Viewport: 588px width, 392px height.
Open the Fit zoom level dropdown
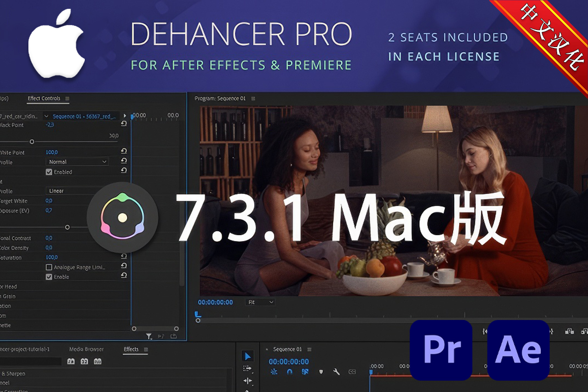click(260, 302)
